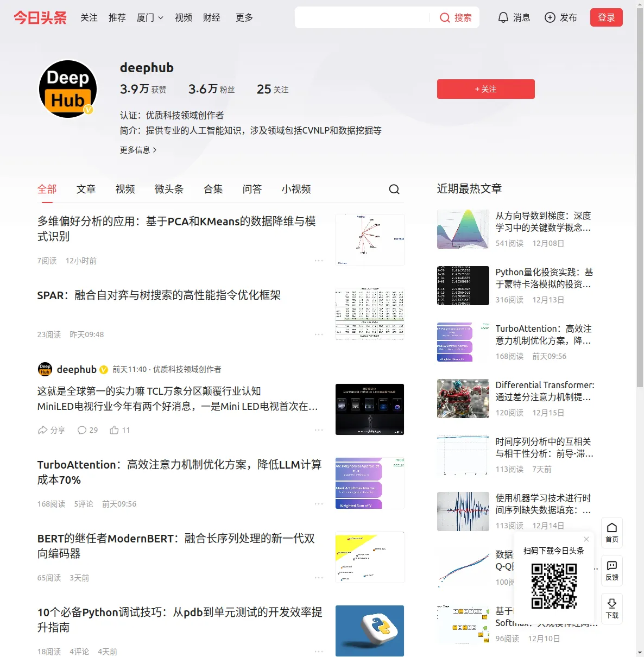This screenshot has height=657, width=644.
Task: Open the SPAR article table thumbnail
Action: 370,314
